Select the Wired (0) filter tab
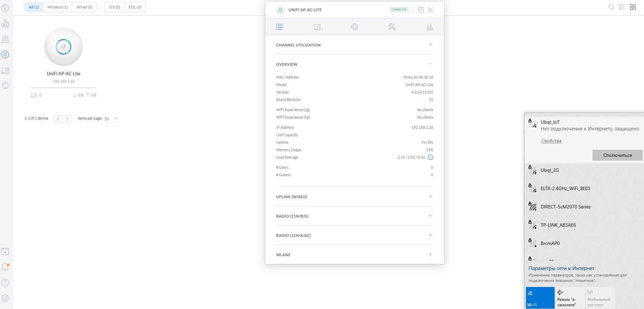Viewport: 644px width, 309px height. pos(84,7)
